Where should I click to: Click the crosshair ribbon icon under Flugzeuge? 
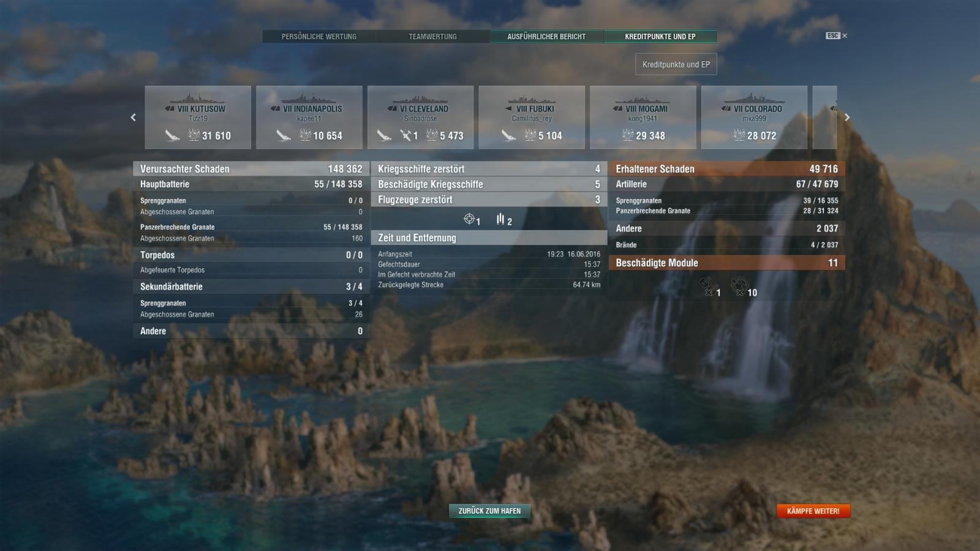pyautogui.click(x=469, y=219)
